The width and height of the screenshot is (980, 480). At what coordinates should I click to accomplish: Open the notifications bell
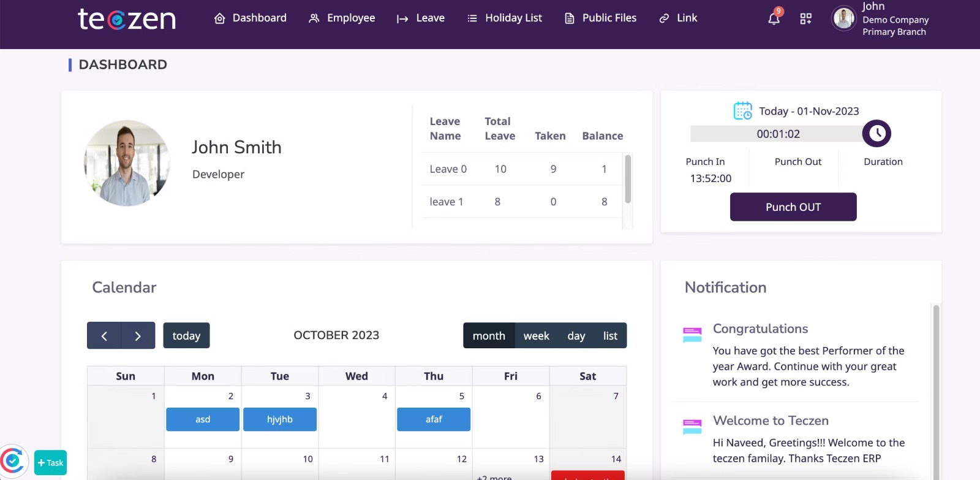(774, 18)
